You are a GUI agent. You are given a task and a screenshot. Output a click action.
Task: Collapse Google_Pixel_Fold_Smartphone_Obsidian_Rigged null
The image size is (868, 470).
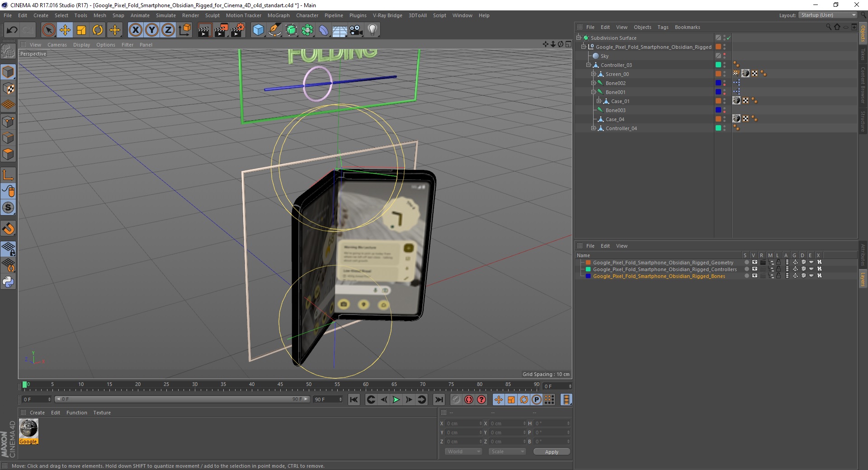(x=583, y=47)
